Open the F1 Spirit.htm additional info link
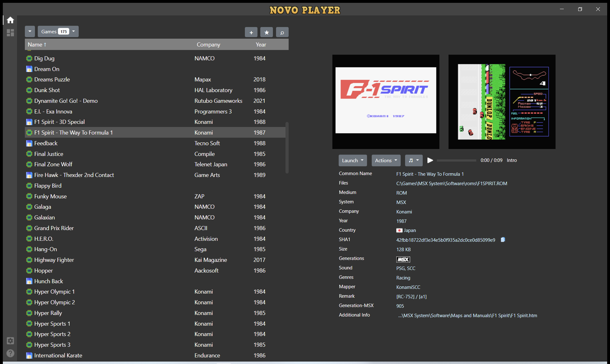This screenshot has height=364, width=610. (x=467, y=315)
